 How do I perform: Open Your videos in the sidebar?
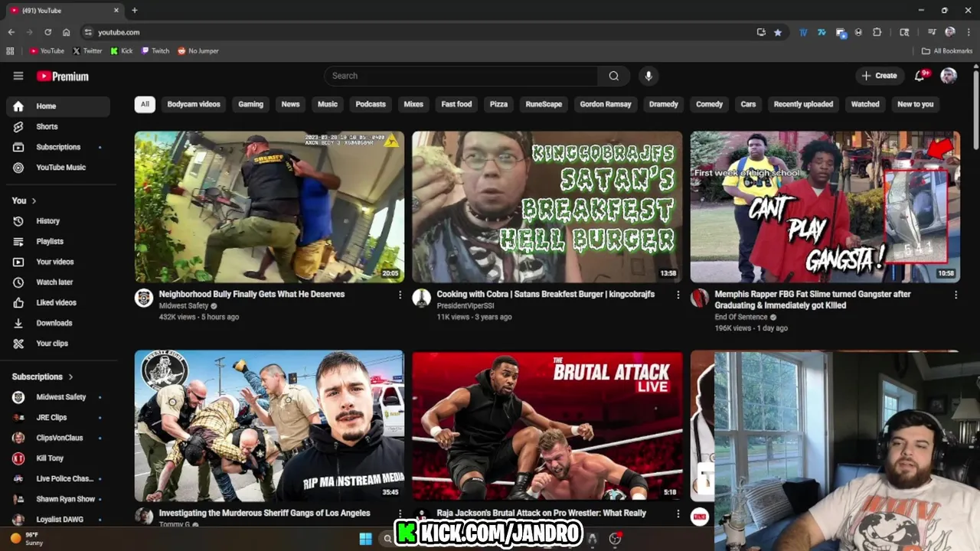coord(58,262)
